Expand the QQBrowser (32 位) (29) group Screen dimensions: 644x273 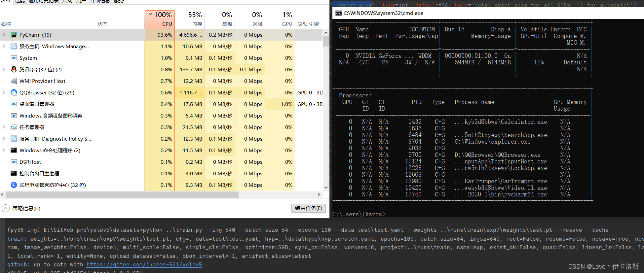(4, 92)
